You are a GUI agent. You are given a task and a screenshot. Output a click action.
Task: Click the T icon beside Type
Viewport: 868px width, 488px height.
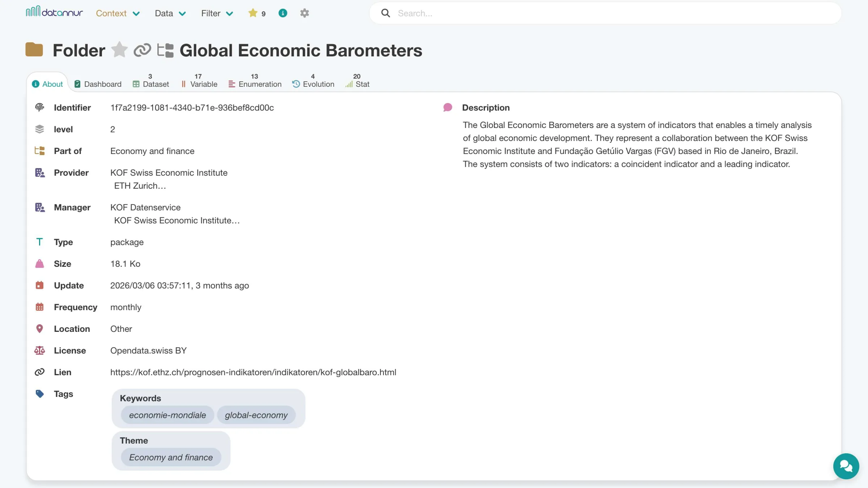tap(39, 242)
